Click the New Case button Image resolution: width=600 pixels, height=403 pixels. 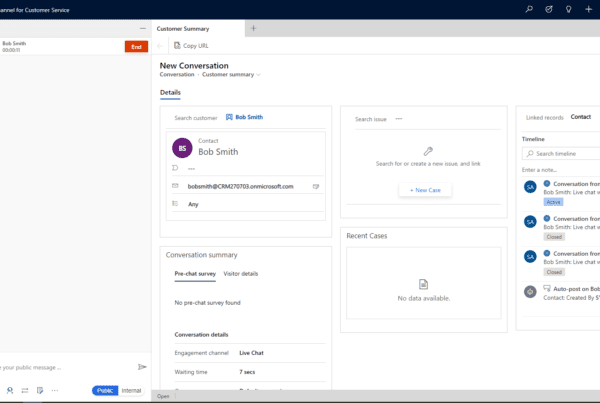pyautogui.click(x=426, y=190)
